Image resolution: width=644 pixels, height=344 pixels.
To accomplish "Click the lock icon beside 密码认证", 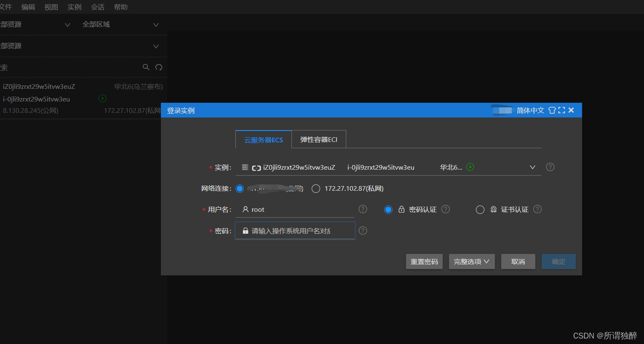I will pos(401,209).
